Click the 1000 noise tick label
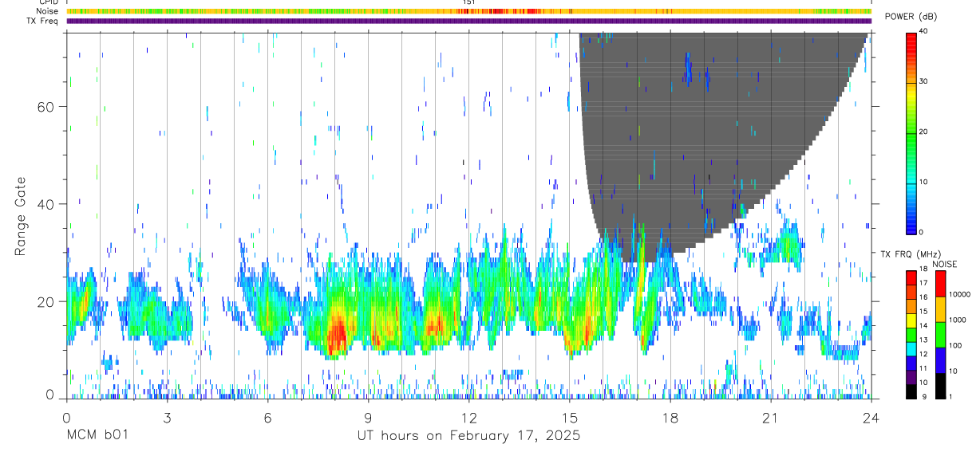This screenshot has height=452, width=980. coord(958,320)
